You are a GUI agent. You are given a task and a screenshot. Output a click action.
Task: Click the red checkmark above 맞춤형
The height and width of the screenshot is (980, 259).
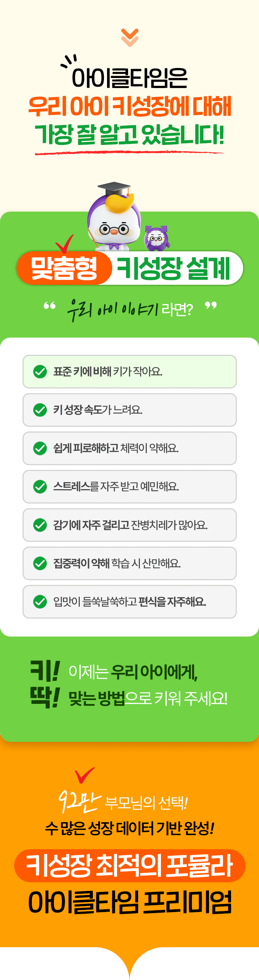tap(65, 243)
